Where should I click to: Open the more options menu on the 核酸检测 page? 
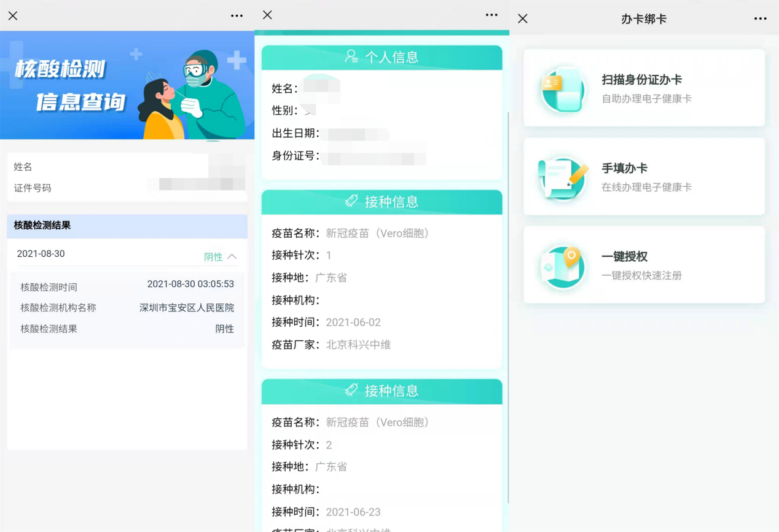[237, 16]
